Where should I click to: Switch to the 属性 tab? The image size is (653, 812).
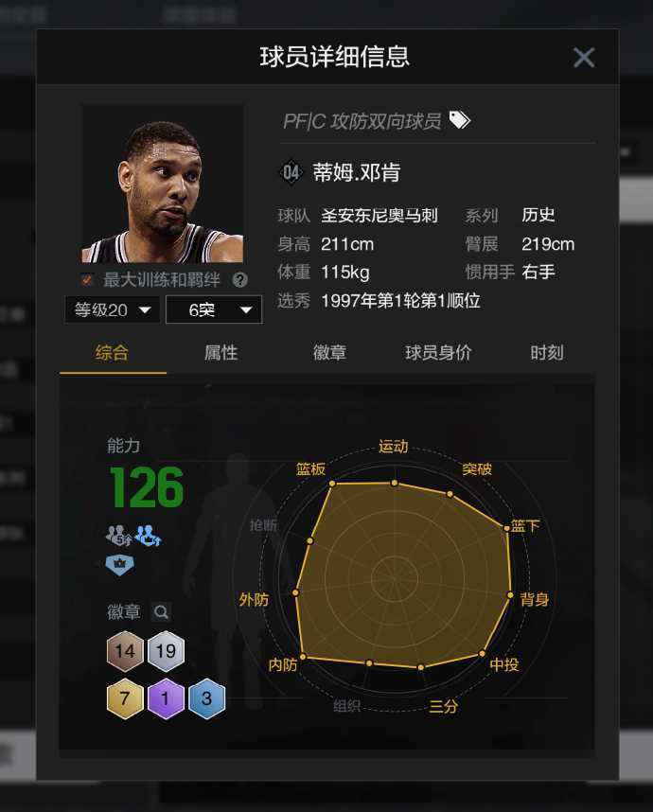pos(221,353)
